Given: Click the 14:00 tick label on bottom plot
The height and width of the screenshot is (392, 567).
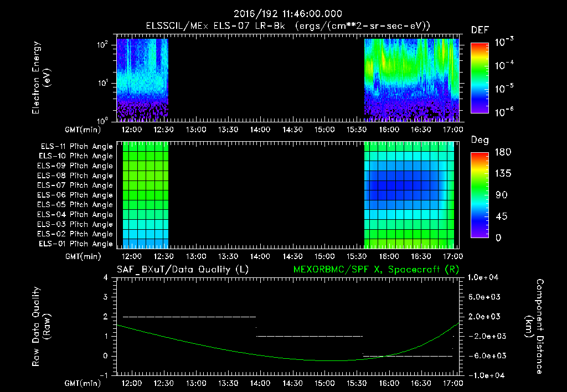Looking at the screenshot, I should 260,383.
